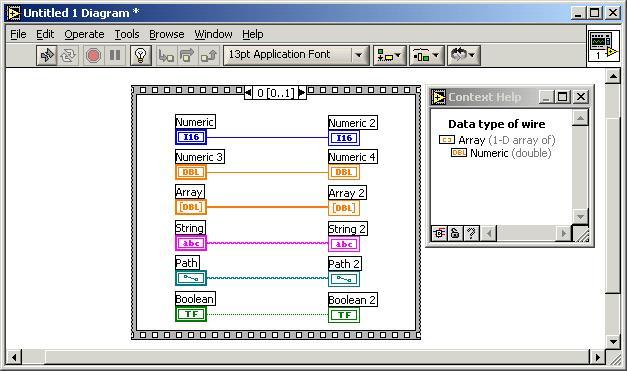Click the 'Array 2' label
Viewport: 627px width, 371px height.
coord(347,193)
